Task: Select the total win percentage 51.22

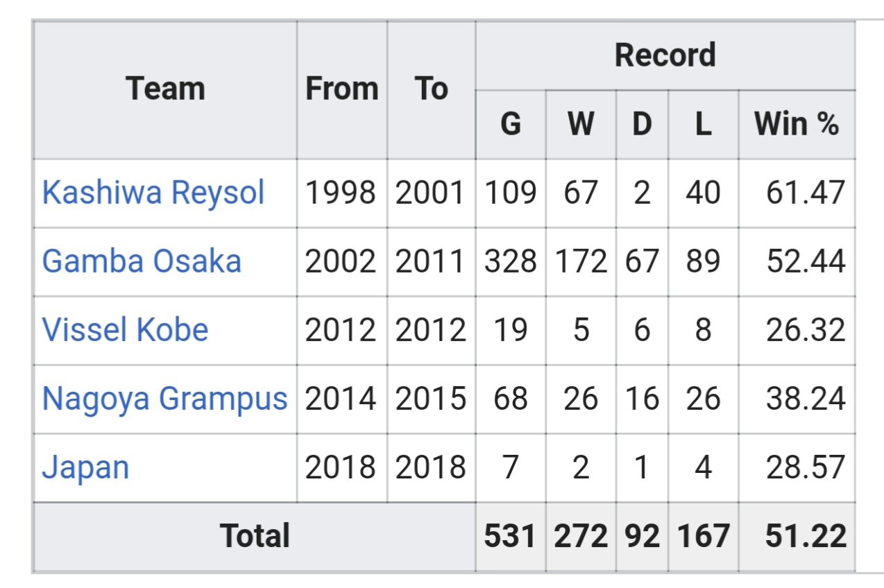Action: [806, 536]
